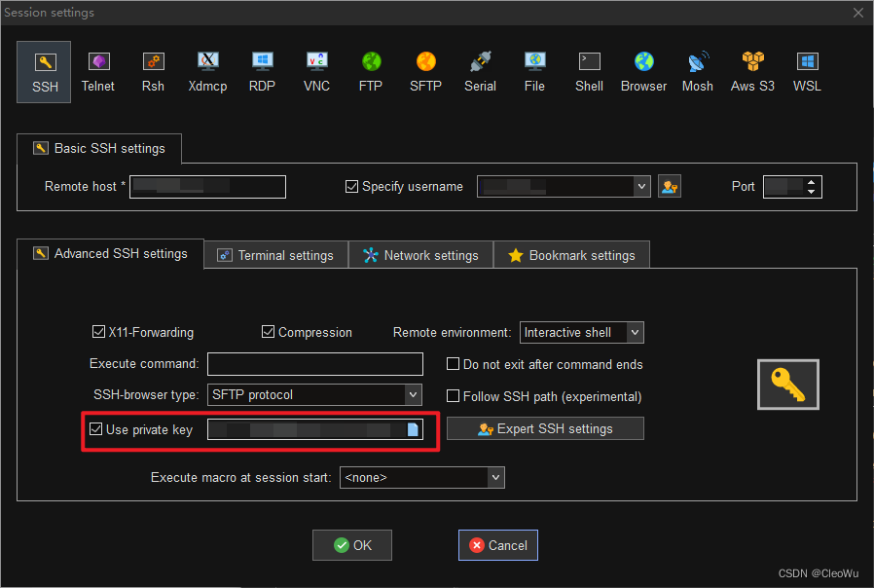Confirm the session with OK
Viewport: 874px width, 588px height.
[x=352, y=545]
